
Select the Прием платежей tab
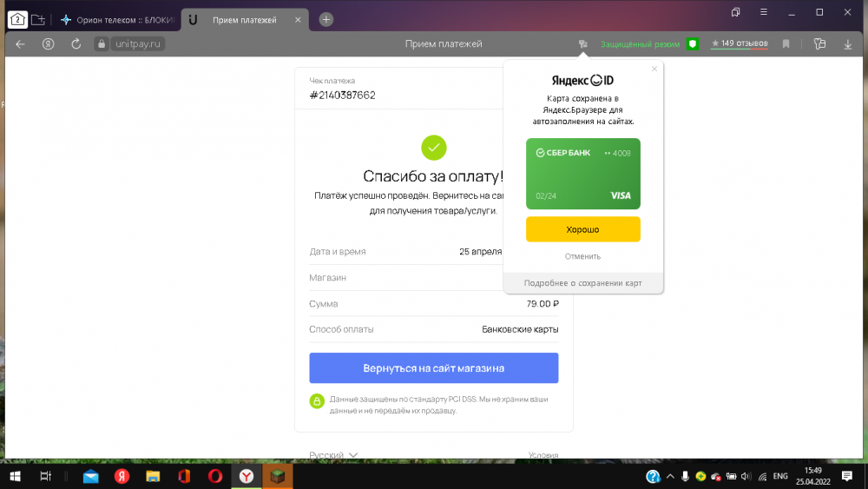[x=244, y=20]
